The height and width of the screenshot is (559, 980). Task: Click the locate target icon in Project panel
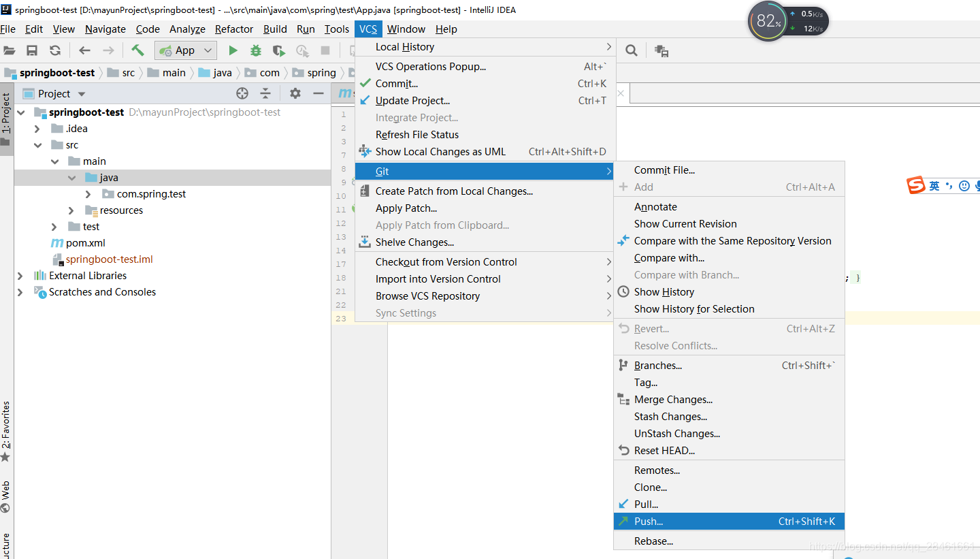click(x=242, y=93)
